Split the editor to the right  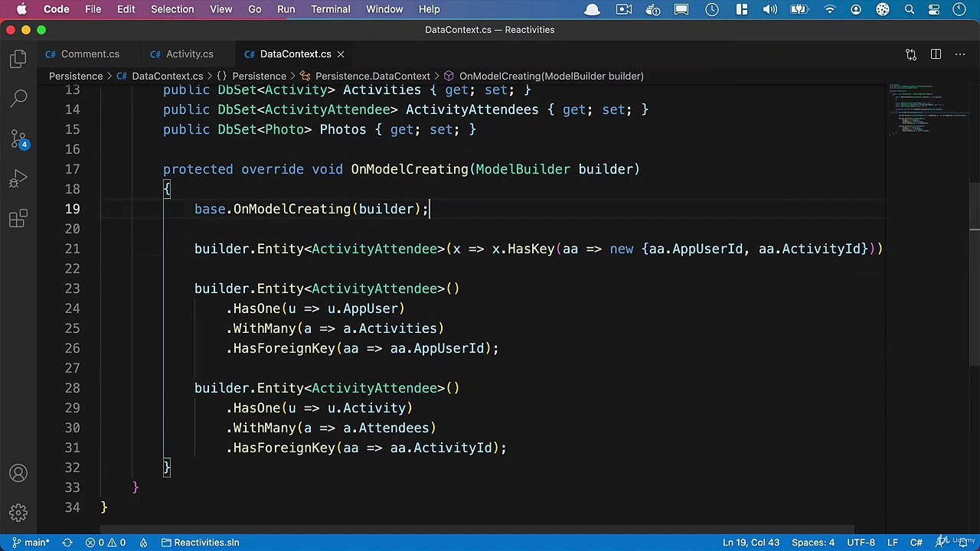click(x=936, y=54)
